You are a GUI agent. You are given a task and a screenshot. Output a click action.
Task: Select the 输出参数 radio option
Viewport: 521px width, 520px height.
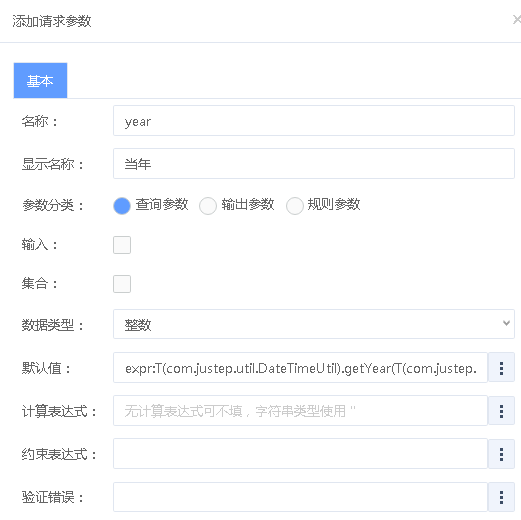point(208,206)
